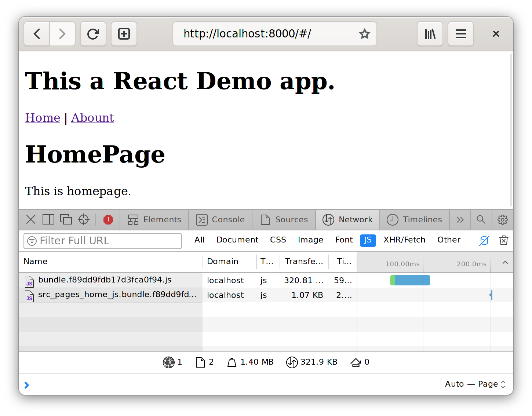Click the red error indicator icon
This screenshot has height=416, width=532.
108,220
